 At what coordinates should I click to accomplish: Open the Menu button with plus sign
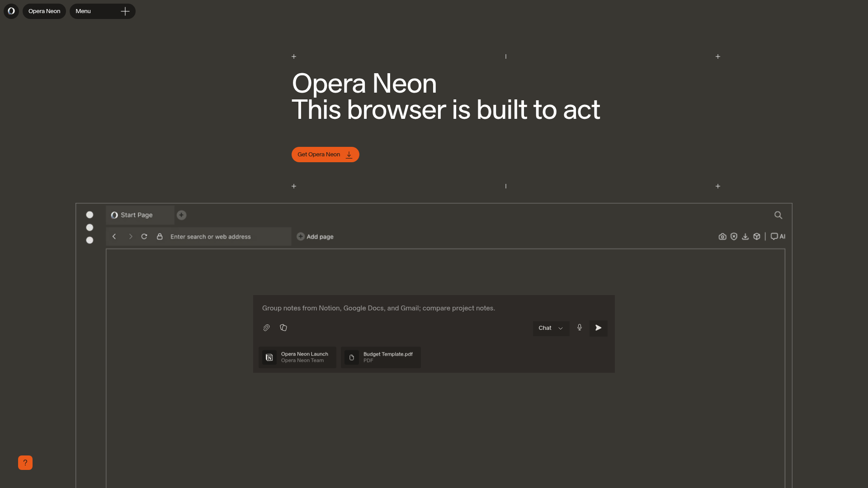[x=103, y=11]
